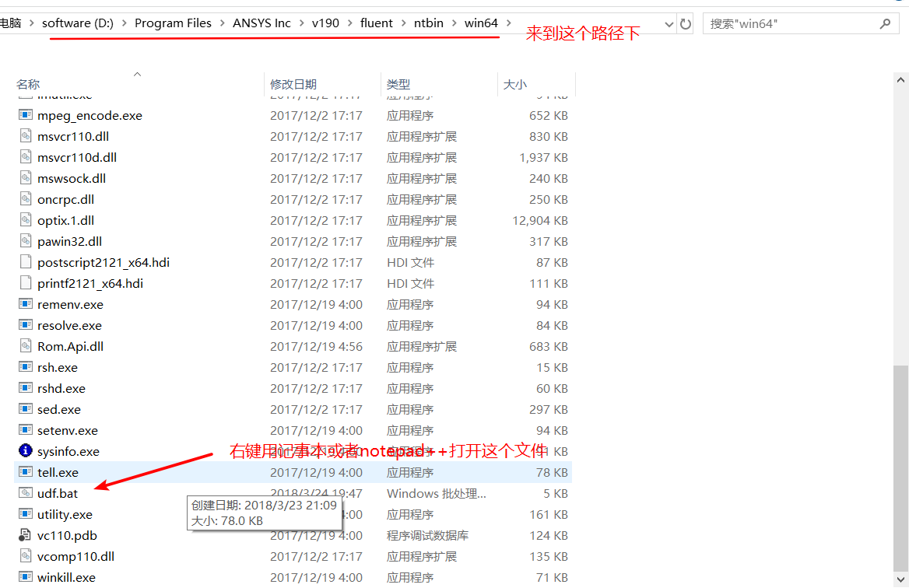The height and width of the screenshot is (588, 909).
Task: Open the v190 folder via breadcrumb link
Action: pyautogui.click(x=325, y=23)
